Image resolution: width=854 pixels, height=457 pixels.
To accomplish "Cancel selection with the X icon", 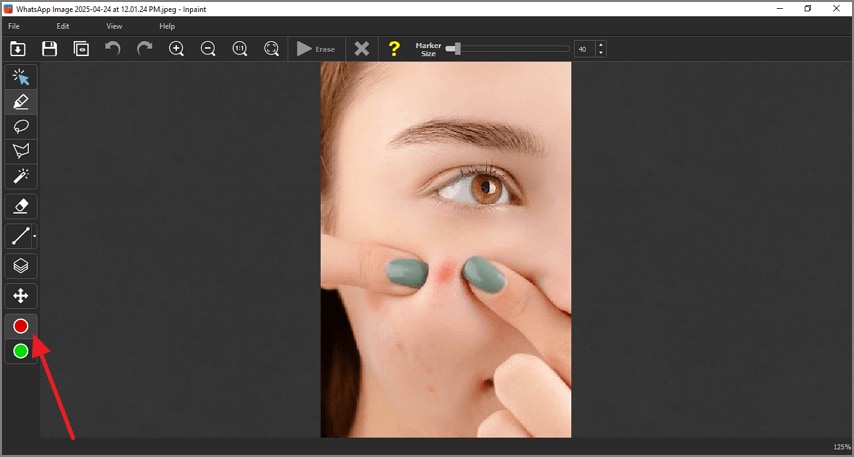I will pyautogui.click(x=362, y=49).
